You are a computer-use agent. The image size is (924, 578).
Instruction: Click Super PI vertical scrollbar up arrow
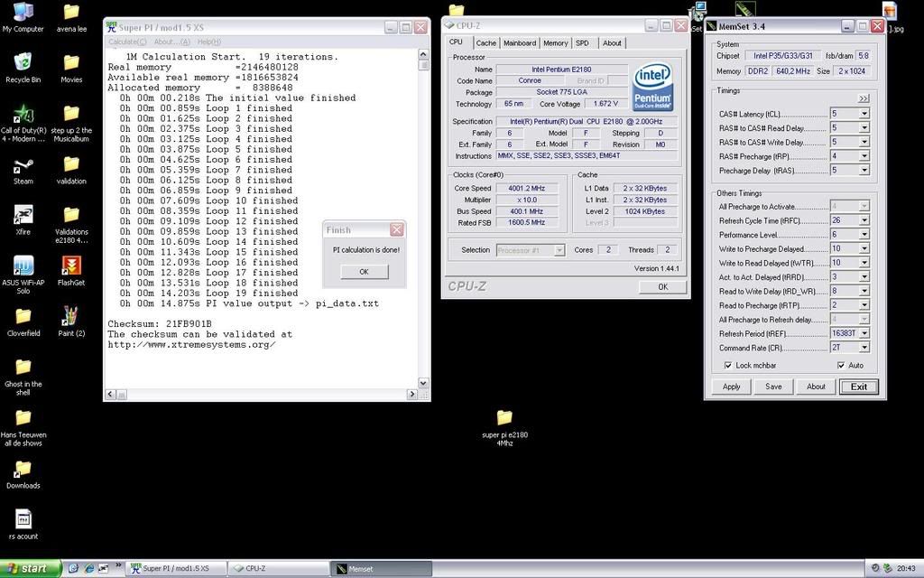click(423, 54)
